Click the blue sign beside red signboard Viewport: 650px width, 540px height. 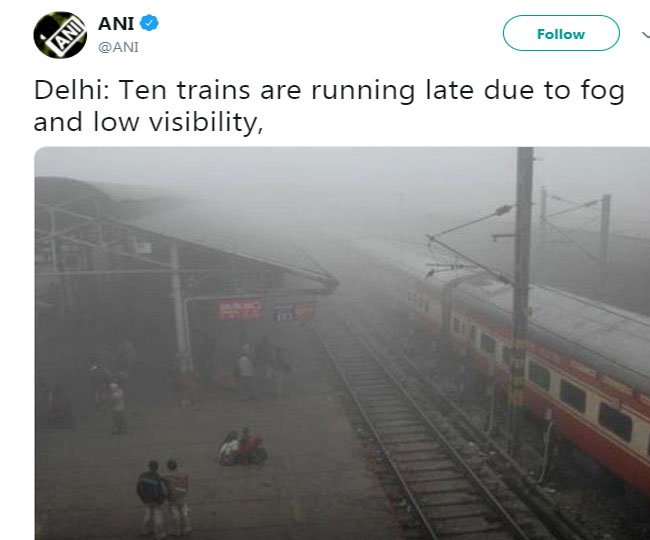tap(284, 313)
